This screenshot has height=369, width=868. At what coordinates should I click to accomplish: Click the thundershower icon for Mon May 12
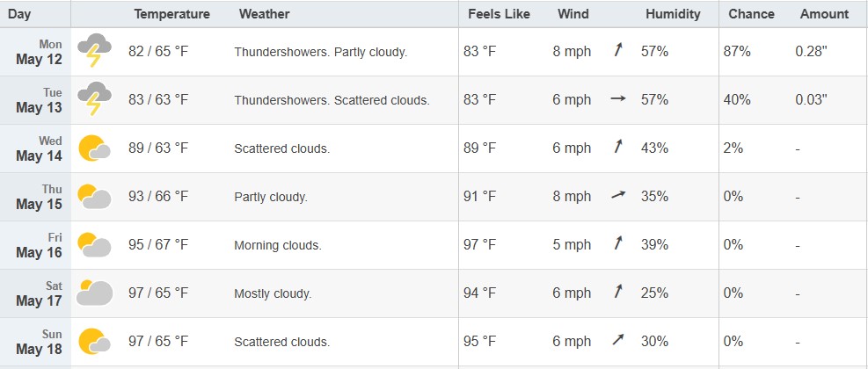[x=94, y=50]
